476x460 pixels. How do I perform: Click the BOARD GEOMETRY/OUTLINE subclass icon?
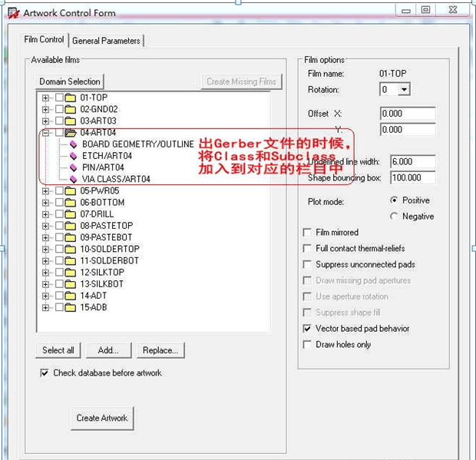[x=74, y=144]
